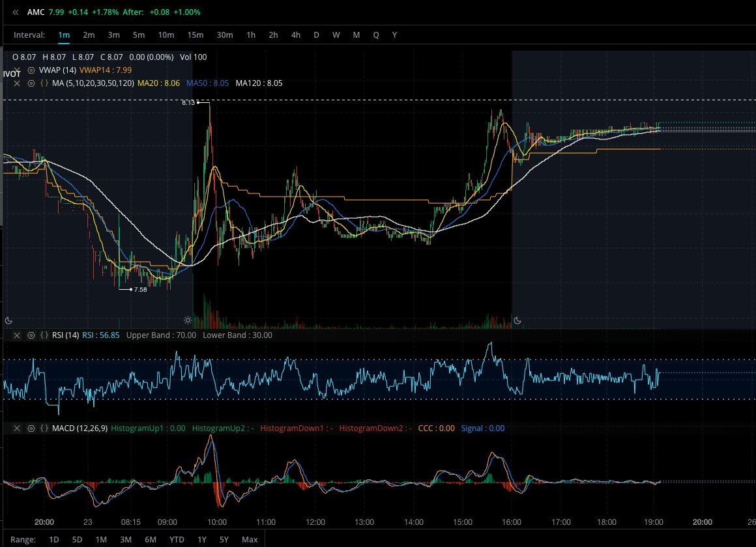Set chart range to Max
Screen dimensions: 756x547
click(x=250, y=539)
